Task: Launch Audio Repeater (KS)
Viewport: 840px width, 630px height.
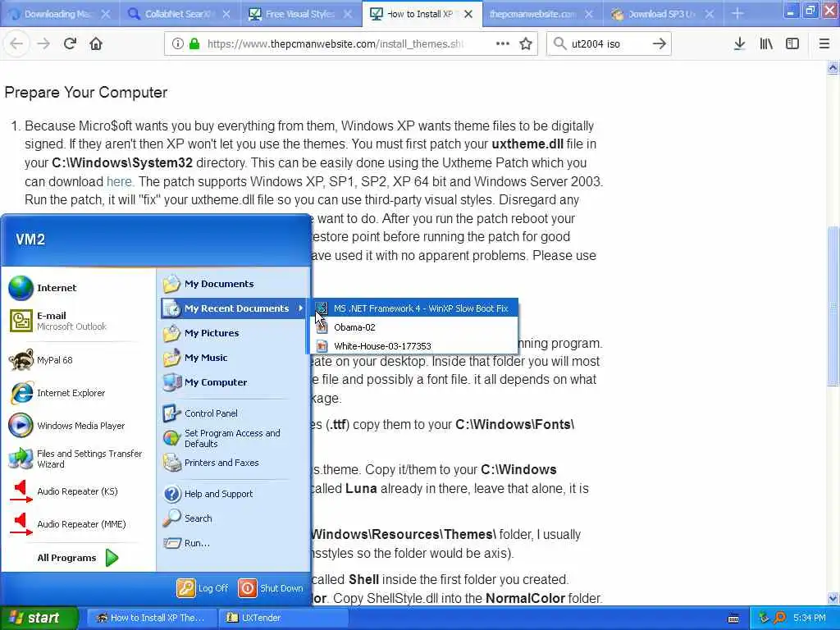Action: coord(78,491)
